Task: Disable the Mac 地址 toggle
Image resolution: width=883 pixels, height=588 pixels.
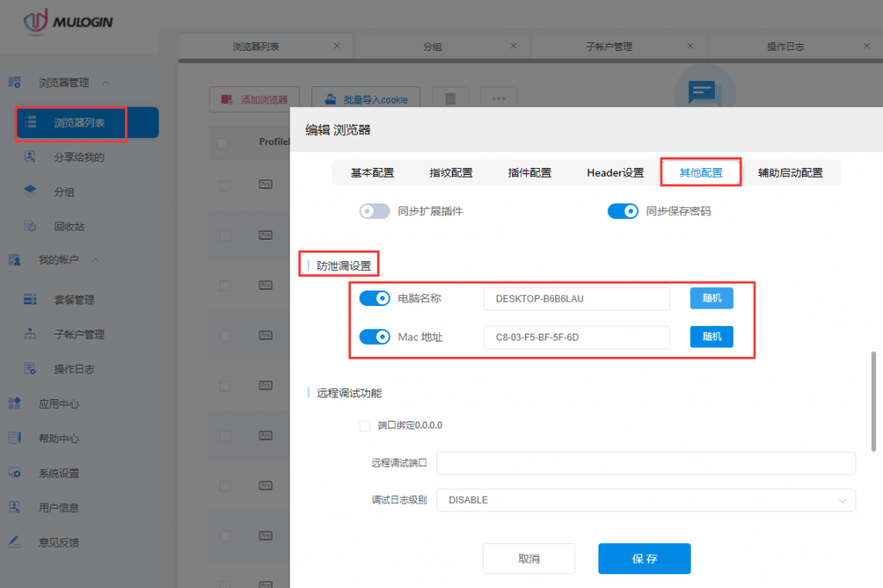Action: [x=374, y=337]
